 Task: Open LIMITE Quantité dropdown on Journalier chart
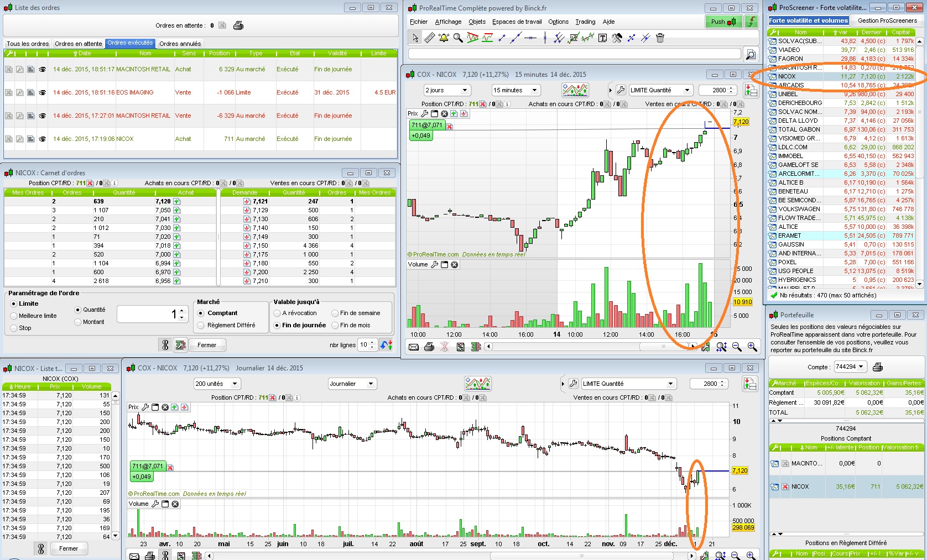629,384
